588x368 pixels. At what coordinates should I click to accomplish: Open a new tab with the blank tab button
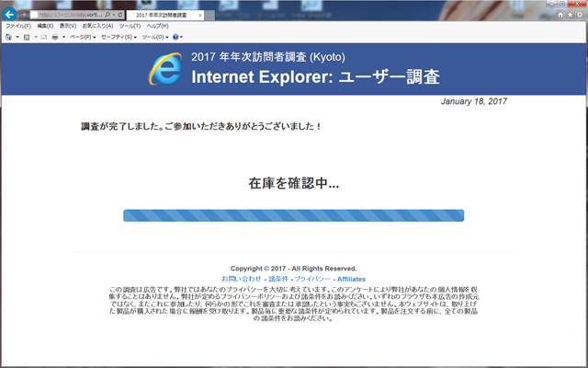(x=209, y=16)
